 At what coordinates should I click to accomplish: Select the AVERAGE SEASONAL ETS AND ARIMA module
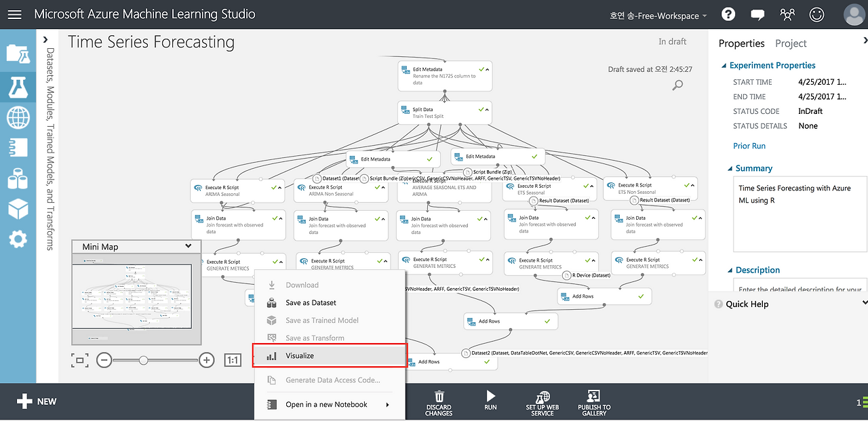click(x=443, y=190)
